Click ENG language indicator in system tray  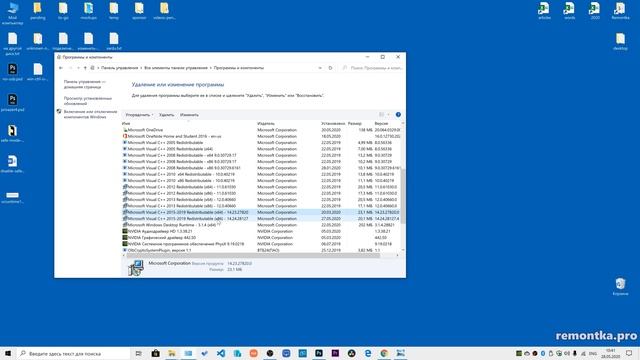pyautogui.click(x=593, y=353)
